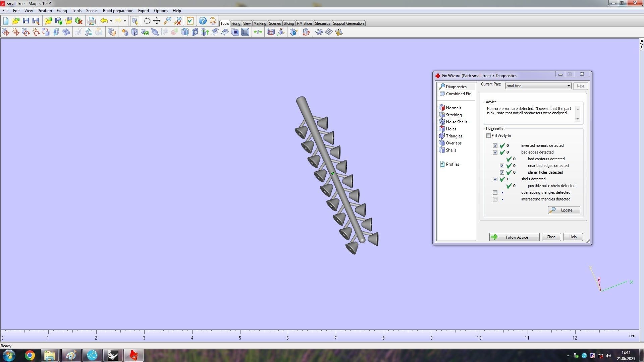Expand the Redo history dropdown arrow
The height and width of the screenshot is (362, 644).
[125, 21]
